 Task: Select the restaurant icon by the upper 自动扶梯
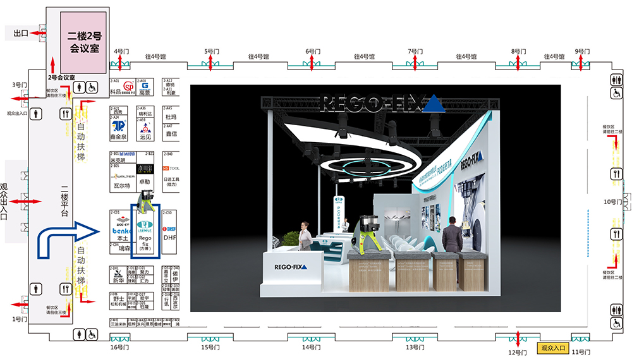click(66, 114)
